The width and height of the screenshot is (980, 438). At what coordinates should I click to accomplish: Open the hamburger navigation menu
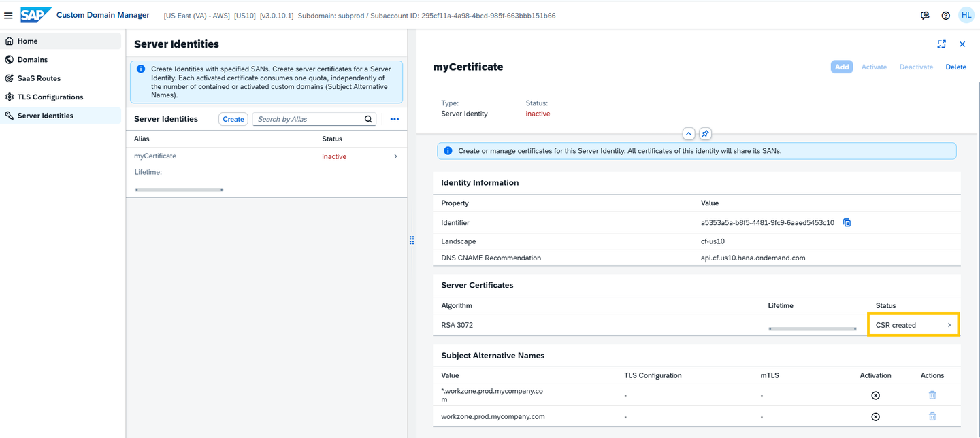pos(8,15)
